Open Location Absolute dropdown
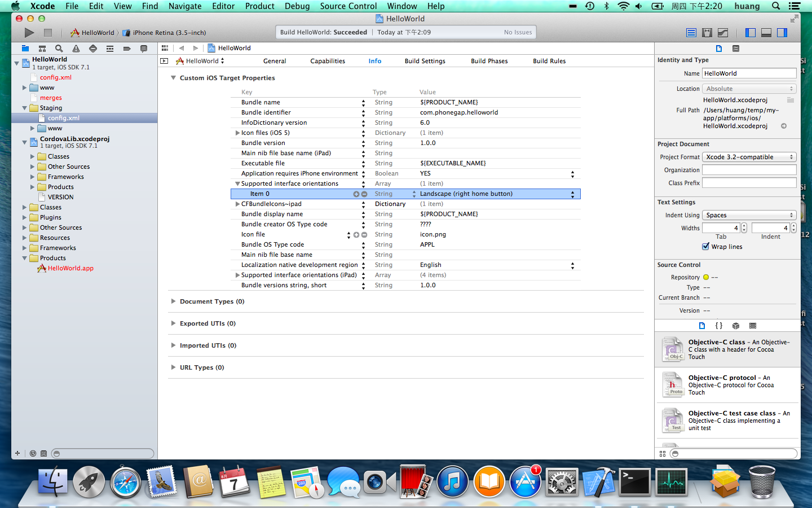The width and height of the screenshot is (812, 508). click(749, 89)
